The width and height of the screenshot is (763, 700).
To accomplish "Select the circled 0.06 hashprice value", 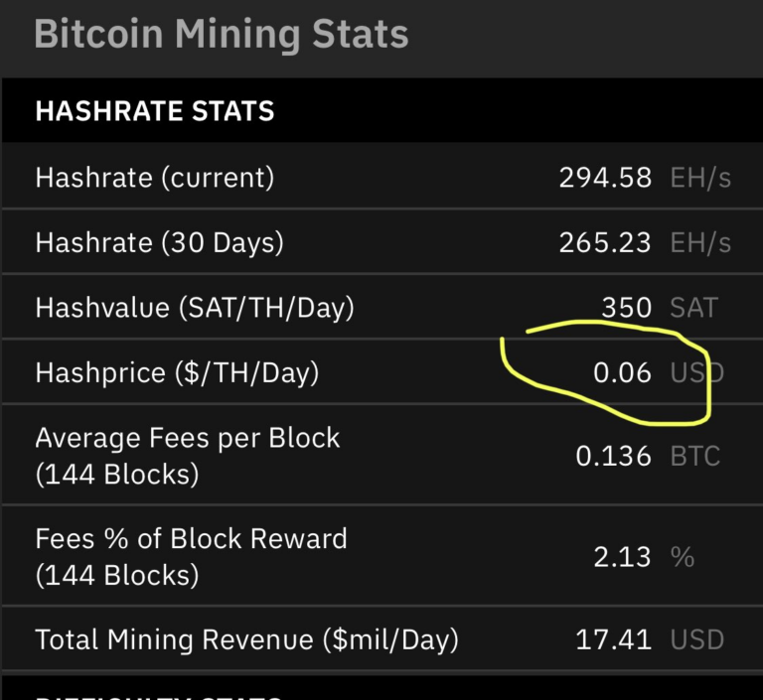I will [x=622, y=372].
